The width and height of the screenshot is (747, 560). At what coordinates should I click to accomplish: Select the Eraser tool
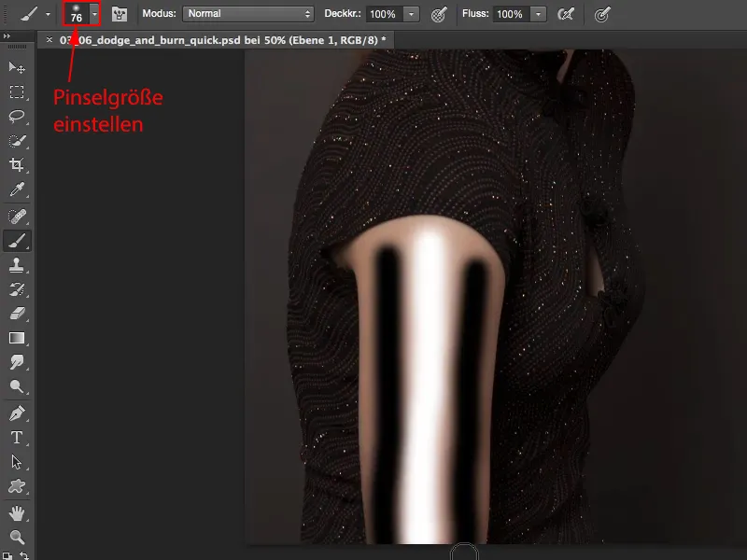click(x=17, y=314)
